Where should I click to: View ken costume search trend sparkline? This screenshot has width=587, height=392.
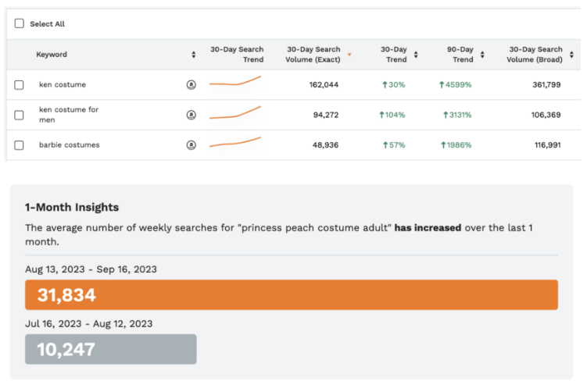(235, 81)
